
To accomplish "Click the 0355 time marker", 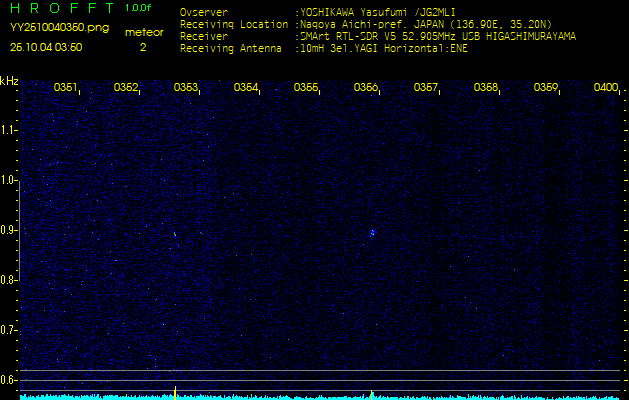I will pos(305,87).
